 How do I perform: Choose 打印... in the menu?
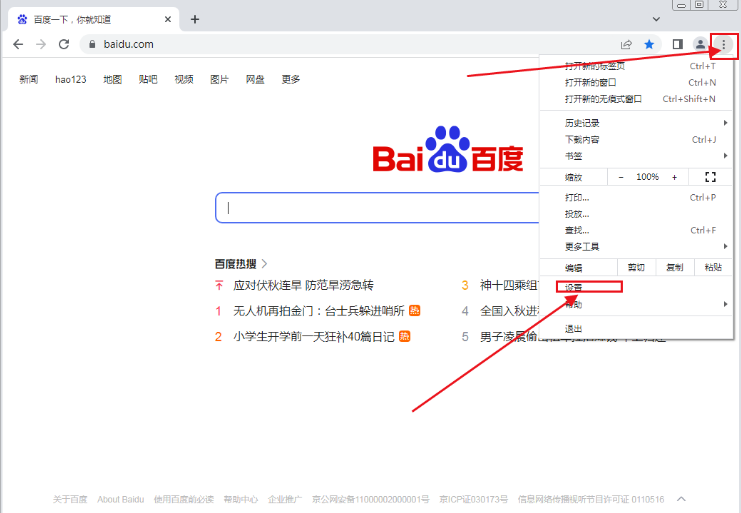[x=637, y=197]
